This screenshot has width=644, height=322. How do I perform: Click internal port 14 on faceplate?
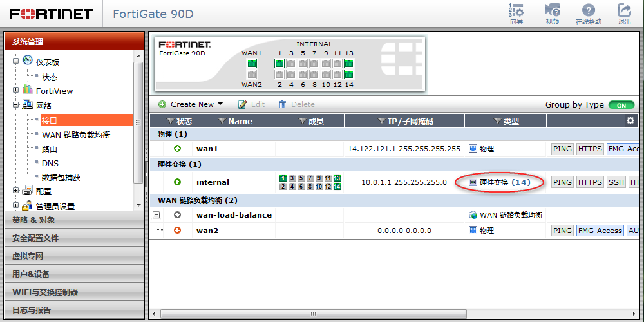click(349, 74)
